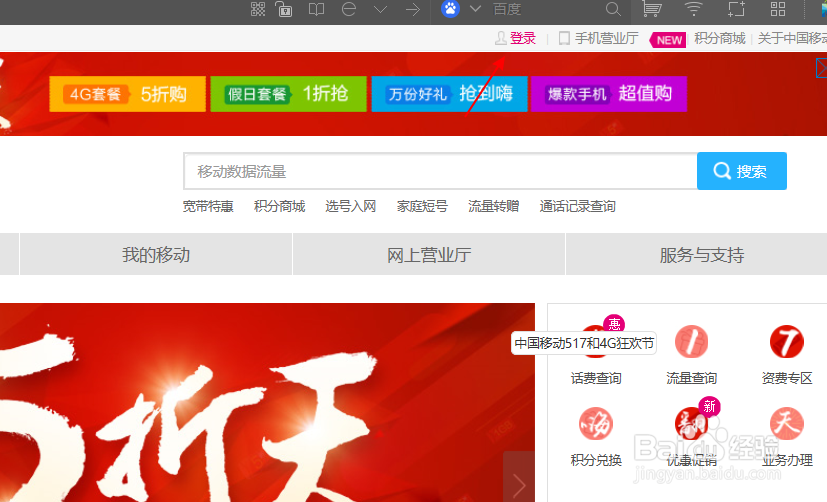Click the 家庭短号 quick link

pyautogui.click(x=422, y=206)
